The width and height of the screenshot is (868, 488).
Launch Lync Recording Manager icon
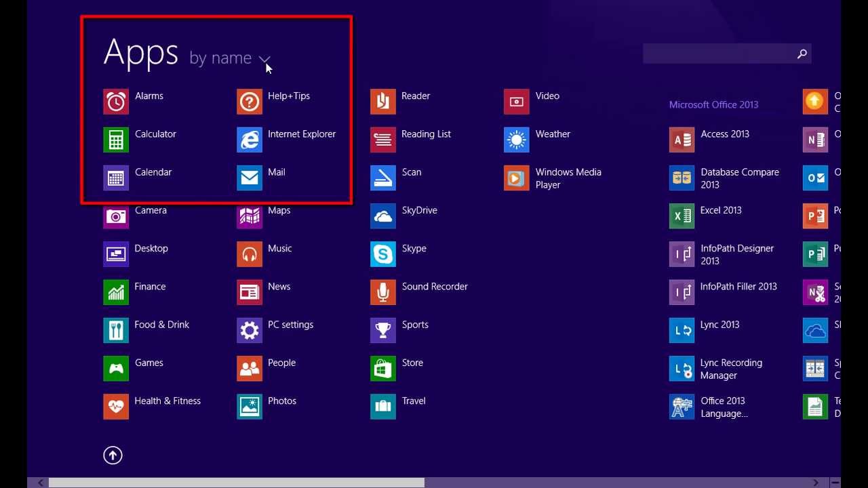682,369
